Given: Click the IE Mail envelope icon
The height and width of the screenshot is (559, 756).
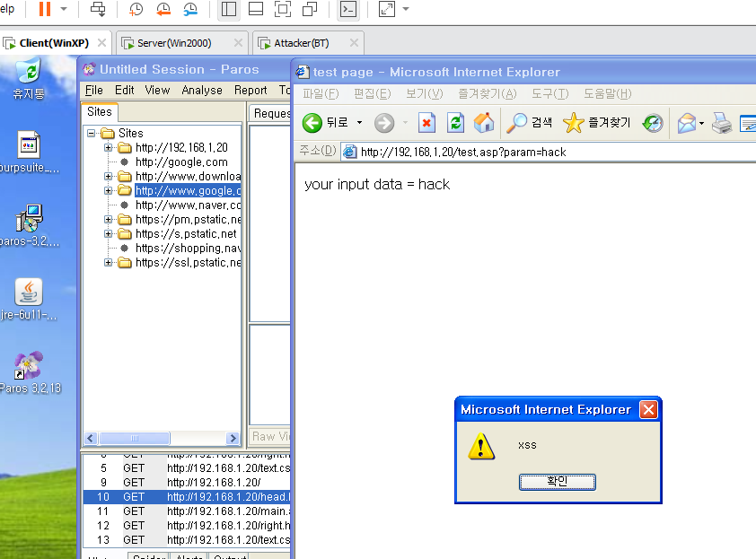Looking at the screenshot, I should [x=687, y=123].
